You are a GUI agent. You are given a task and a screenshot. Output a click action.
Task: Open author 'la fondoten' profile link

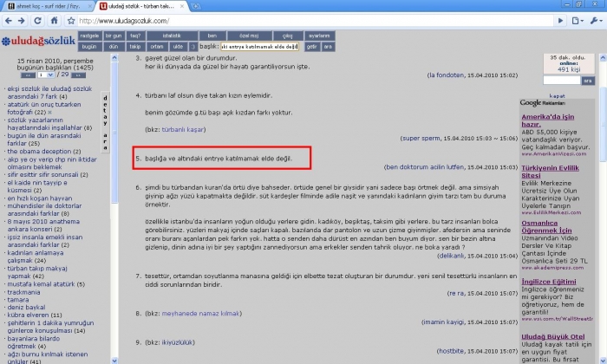tap(446, 75)
